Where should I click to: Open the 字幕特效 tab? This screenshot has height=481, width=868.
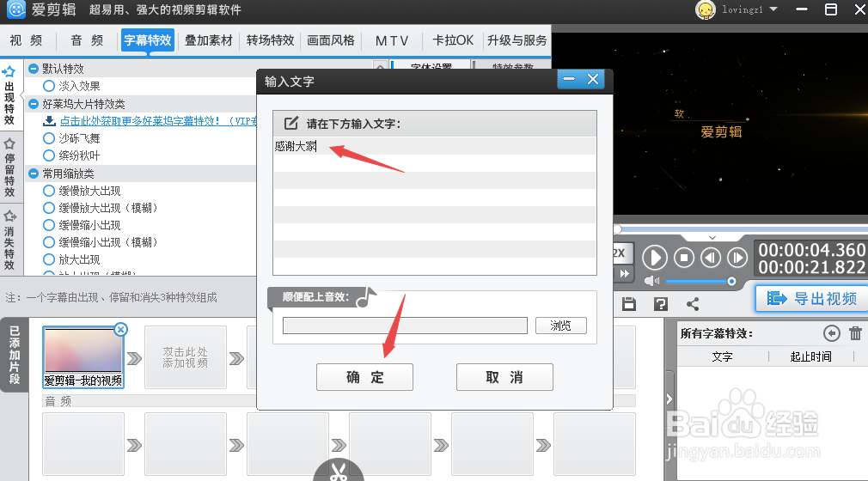(x=148, y=40)
